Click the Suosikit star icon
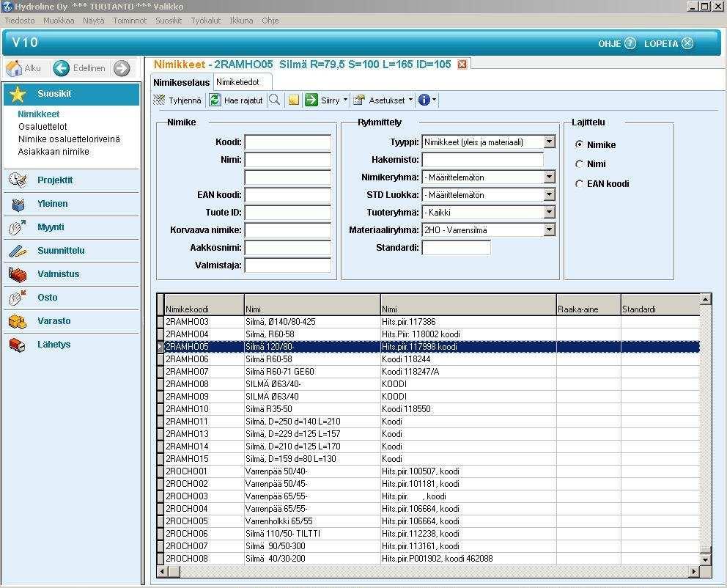The height and width of the screenshot is (588, 727). coord(18,94)
